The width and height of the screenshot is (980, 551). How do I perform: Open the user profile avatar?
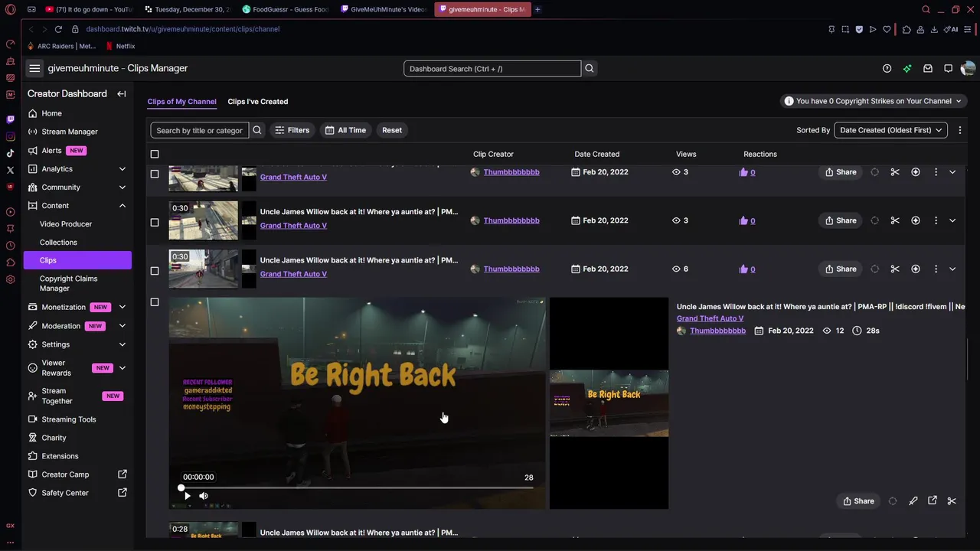(968, 68)
